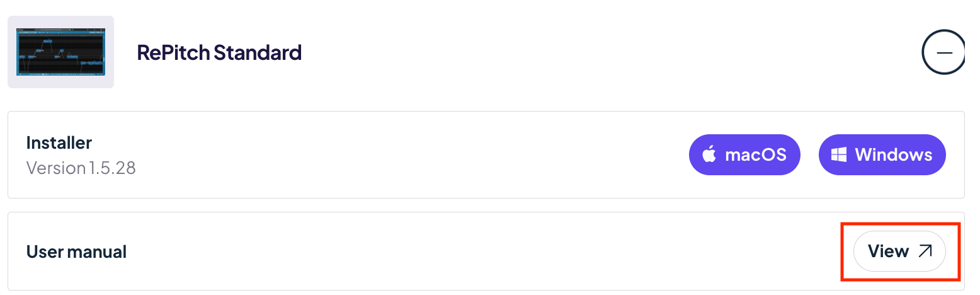This screenshot has height=295, width=980.
Task: Click the Apple logo icon
Action: coord(710,154)
